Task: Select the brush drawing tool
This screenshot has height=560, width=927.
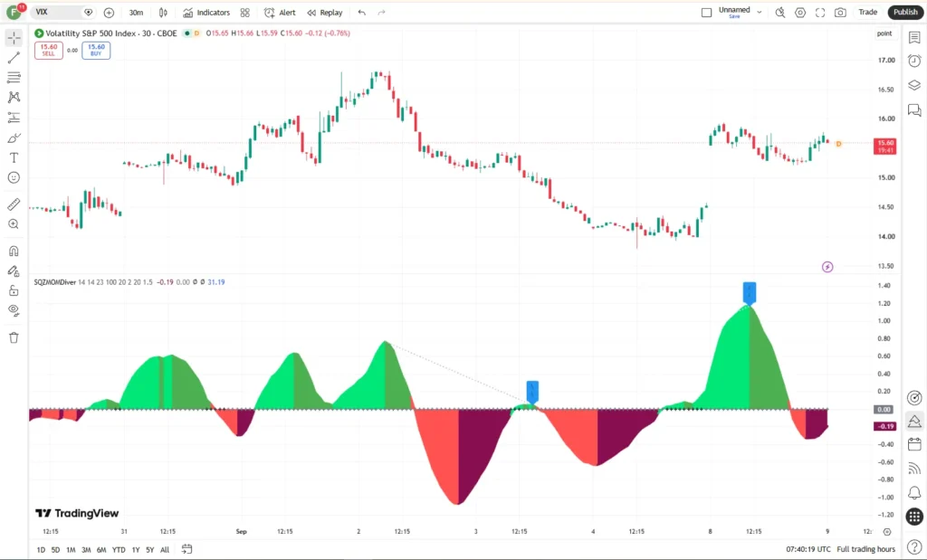Action: pos(14,138)
